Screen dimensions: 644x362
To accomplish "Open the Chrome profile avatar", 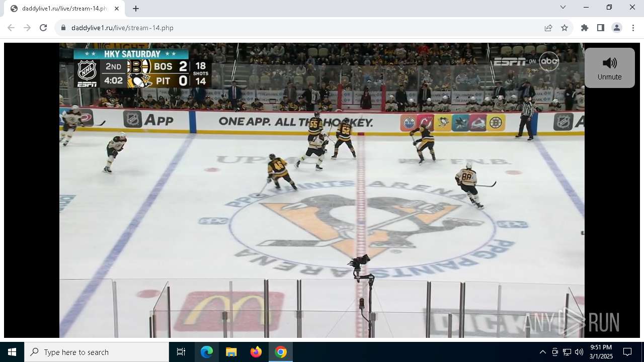I will (617, 28).
